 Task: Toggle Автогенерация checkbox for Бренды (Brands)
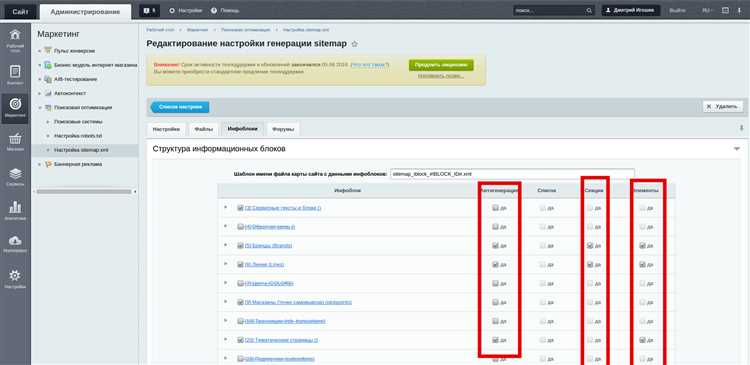pos(496,245)
